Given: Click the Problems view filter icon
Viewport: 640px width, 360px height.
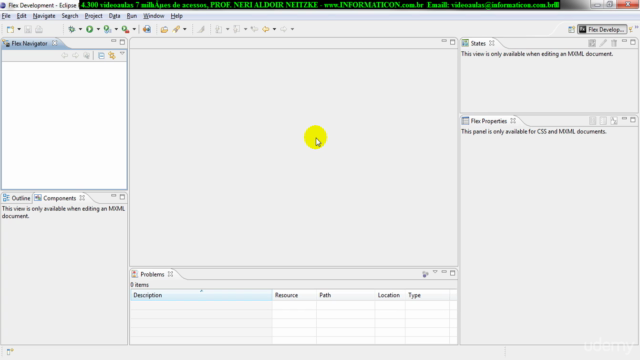Looking at the screenshot, I should click(425, 274).
